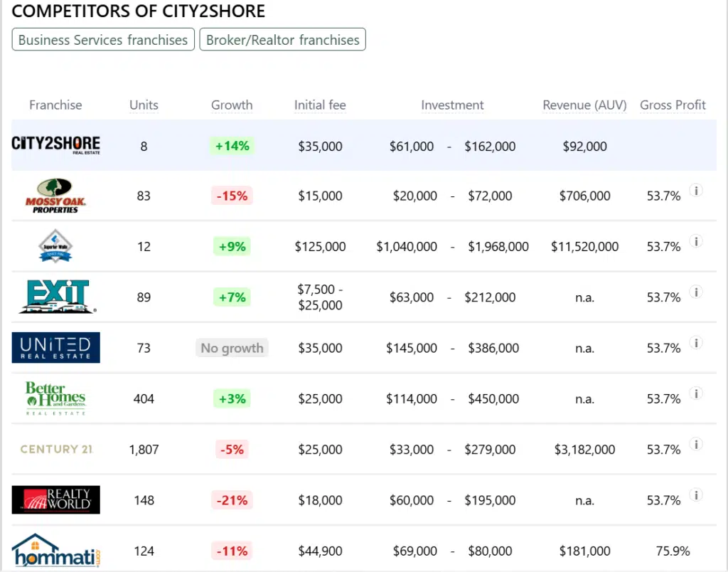Viewport: 728px width, 572px height.
Task: Click the Initial fee column header
Action: [320, 105]
